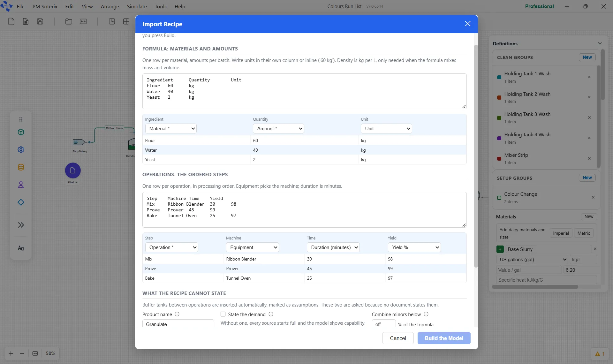Open the File menu
Image resolution: width=613 pixels, height=364 pixels.
click(x=20, y=6)
